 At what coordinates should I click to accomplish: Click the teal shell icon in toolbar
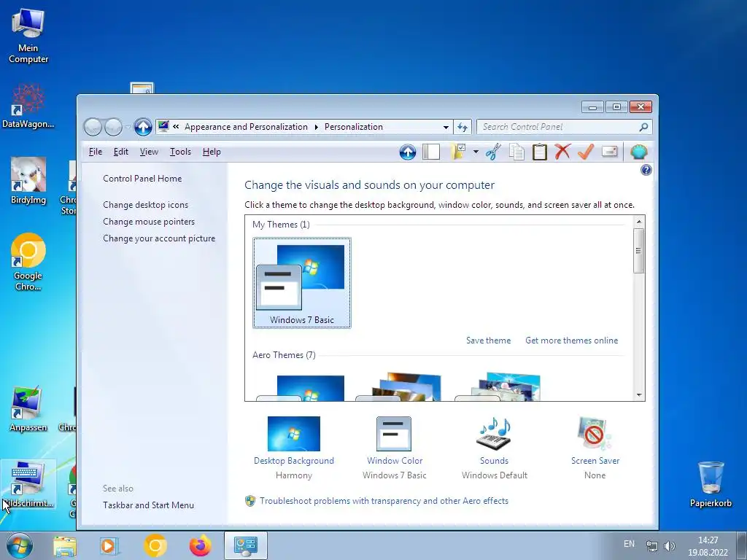[638, 152]
